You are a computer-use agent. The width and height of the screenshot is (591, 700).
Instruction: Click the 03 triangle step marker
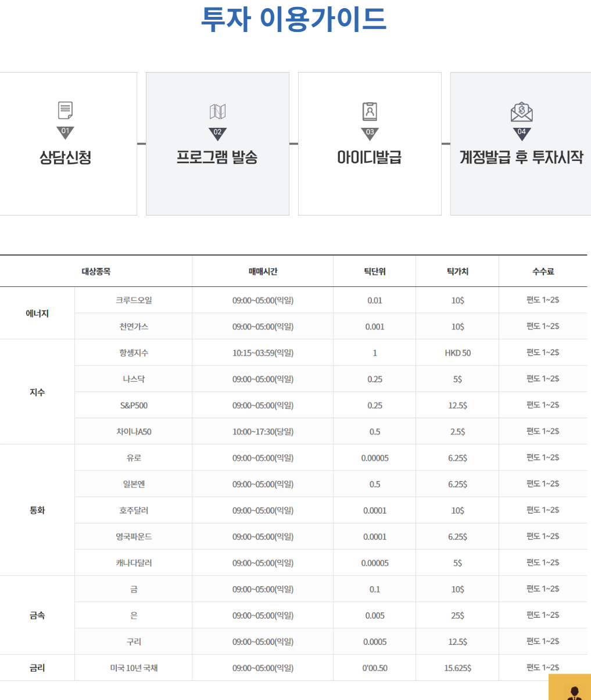tap(370, 134)
